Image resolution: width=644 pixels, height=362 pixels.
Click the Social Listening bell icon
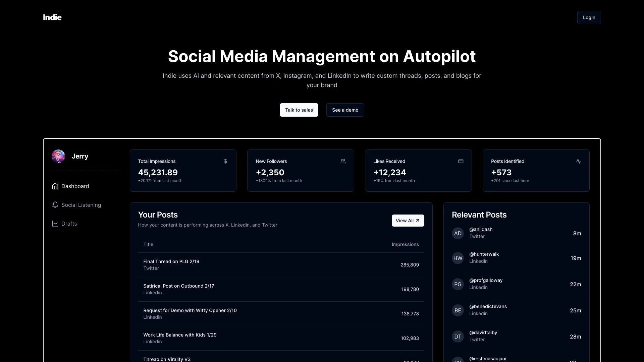pyautogui.click(x=55, y=205)
